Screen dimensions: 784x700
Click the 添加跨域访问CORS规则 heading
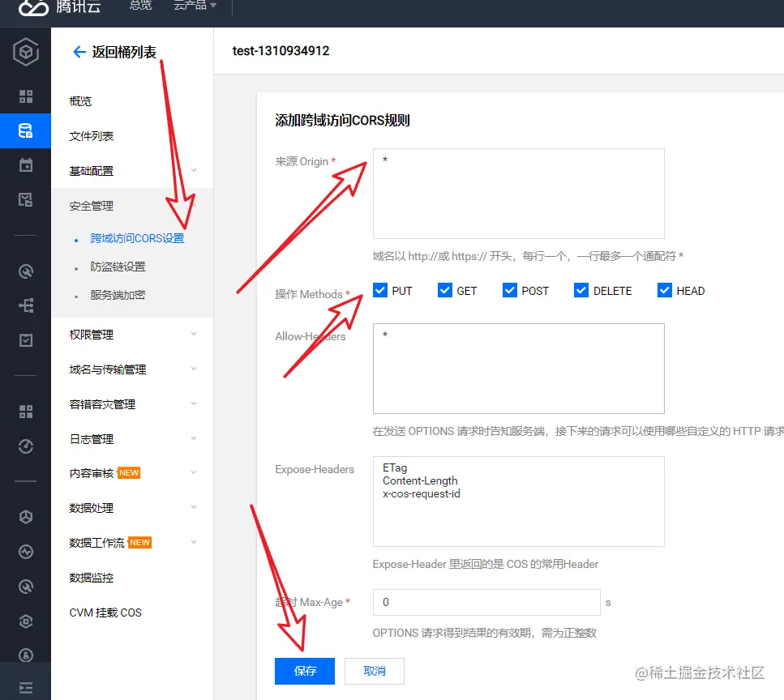pyautogui.click(x=342, y=121)
